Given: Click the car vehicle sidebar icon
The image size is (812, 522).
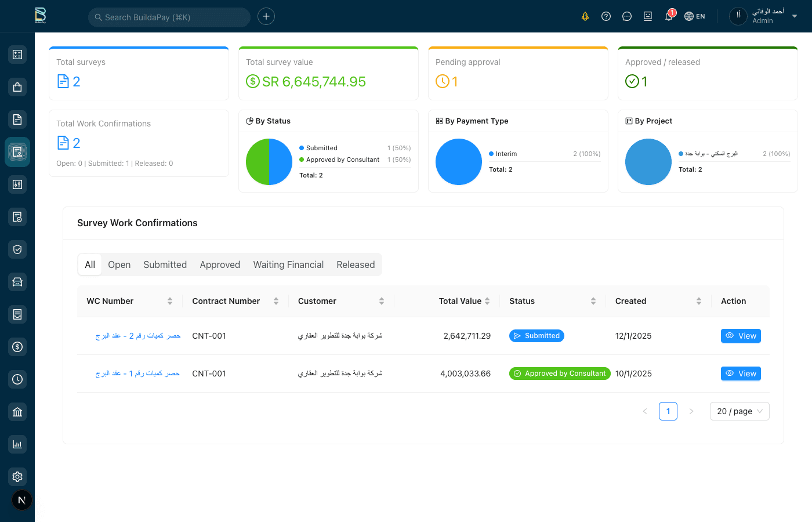Looking at the screenshot, I should coord(17,282).
